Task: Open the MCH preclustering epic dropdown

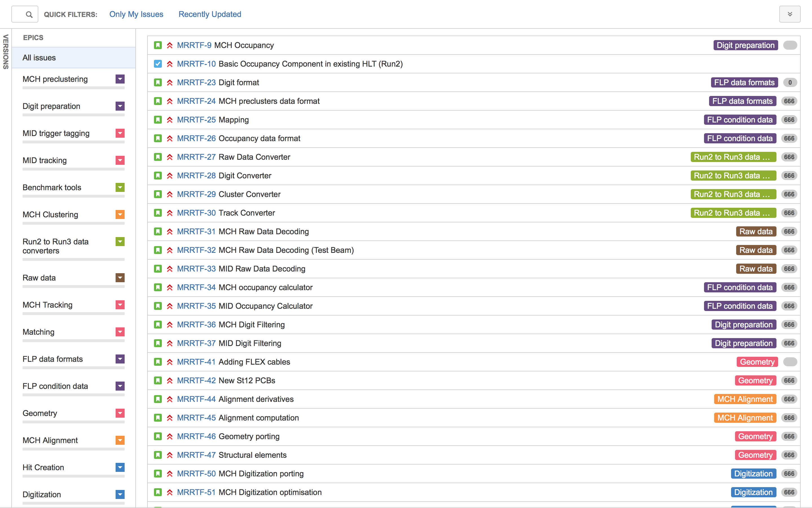Action: (x=120, y=79)
